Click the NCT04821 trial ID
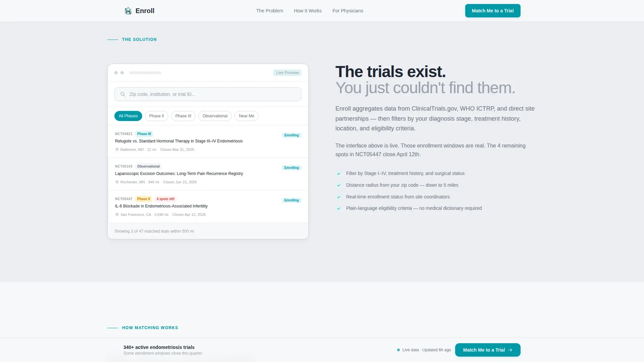 124,134
